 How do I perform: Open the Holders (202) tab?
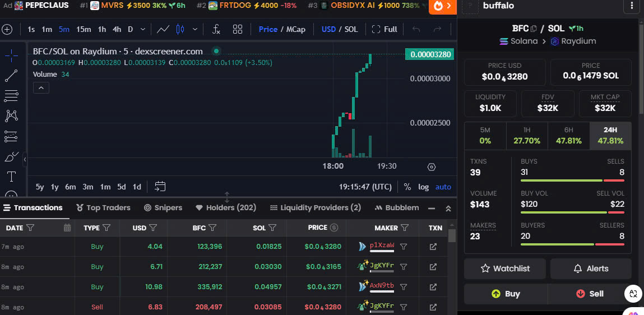pyautogui.click(x=226, y=208)
